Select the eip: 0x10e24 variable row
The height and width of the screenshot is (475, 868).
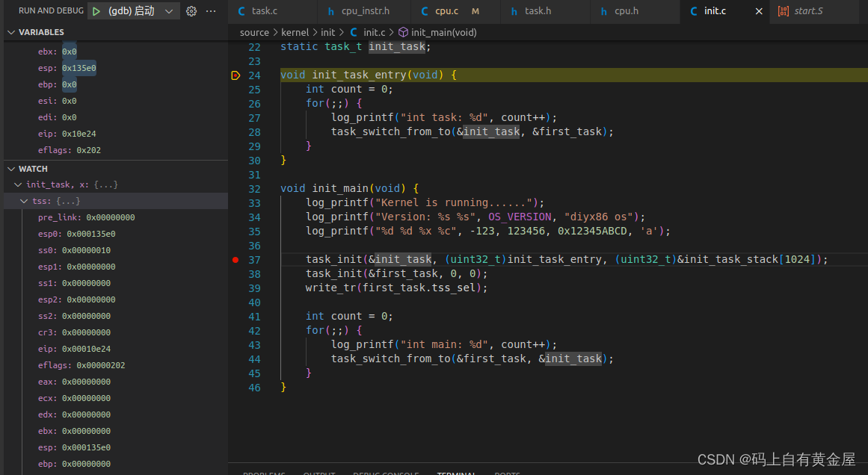point(116,134)
